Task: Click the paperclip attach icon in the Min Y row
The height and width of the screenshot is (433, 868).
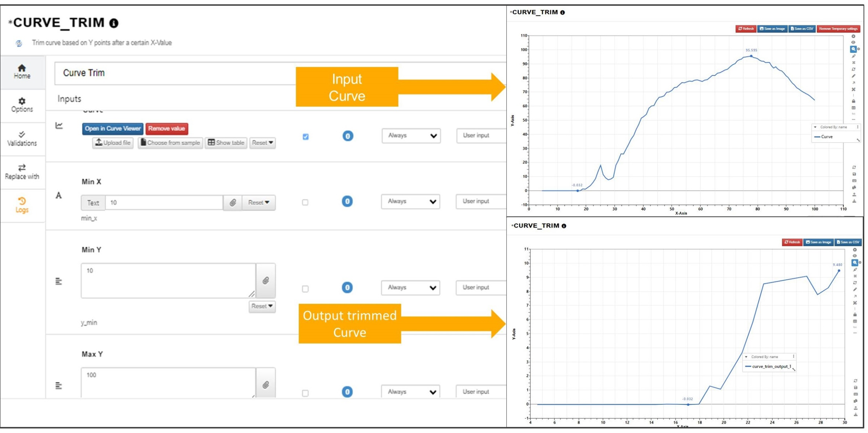Action: [265, 281]
